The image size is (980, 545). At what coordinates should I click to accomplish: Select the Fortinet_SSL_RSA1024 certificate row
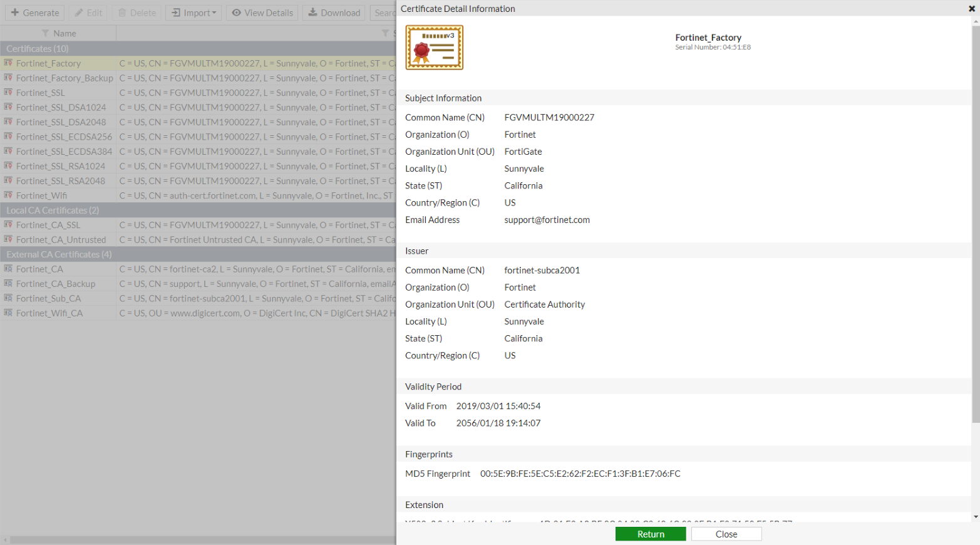click(198, 166)
